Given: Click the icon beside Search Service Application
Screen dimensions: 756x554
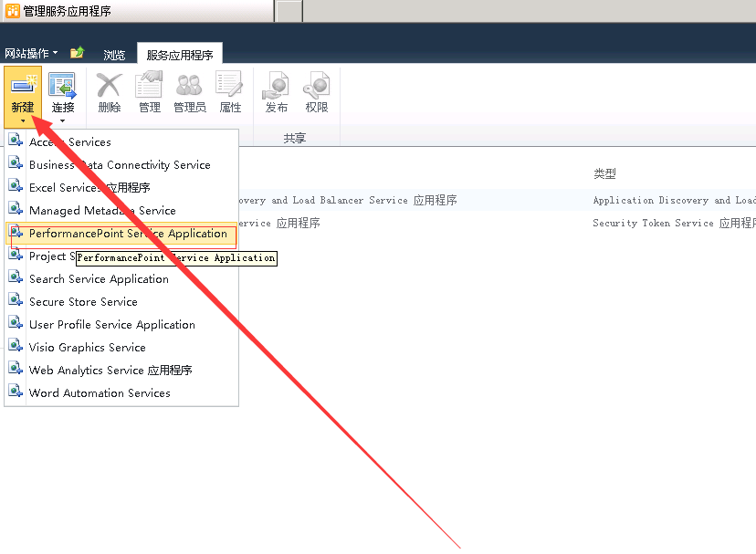Looking at the screenshot, I should click(x=16, y=277).
